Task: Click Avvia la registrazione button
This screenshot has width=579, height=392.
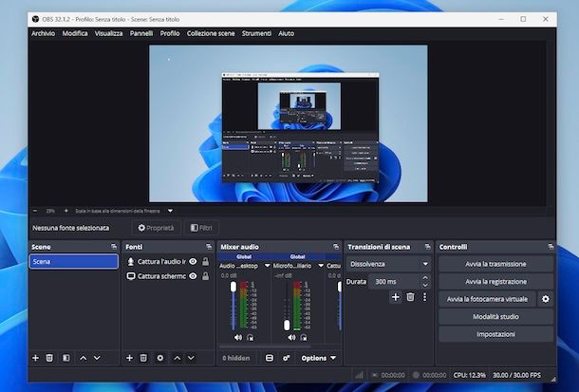Action: pyautogui.click(x=495, y=281)
